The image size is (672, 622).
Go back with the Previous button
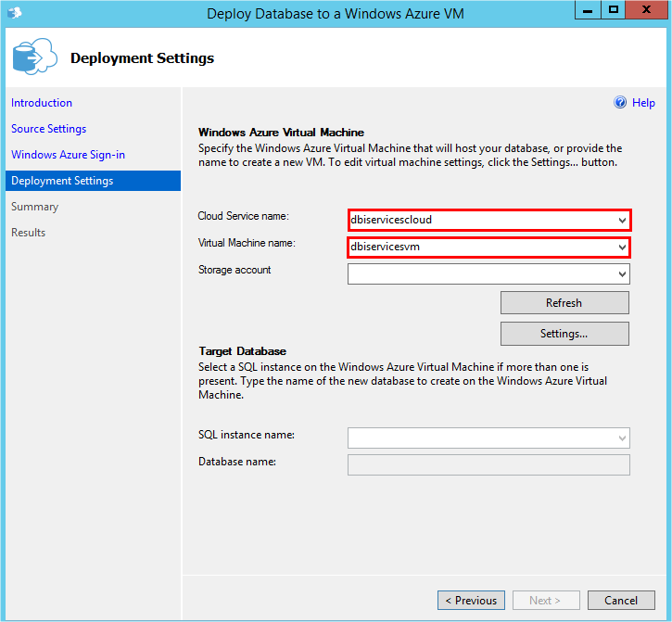pos(471,600)
